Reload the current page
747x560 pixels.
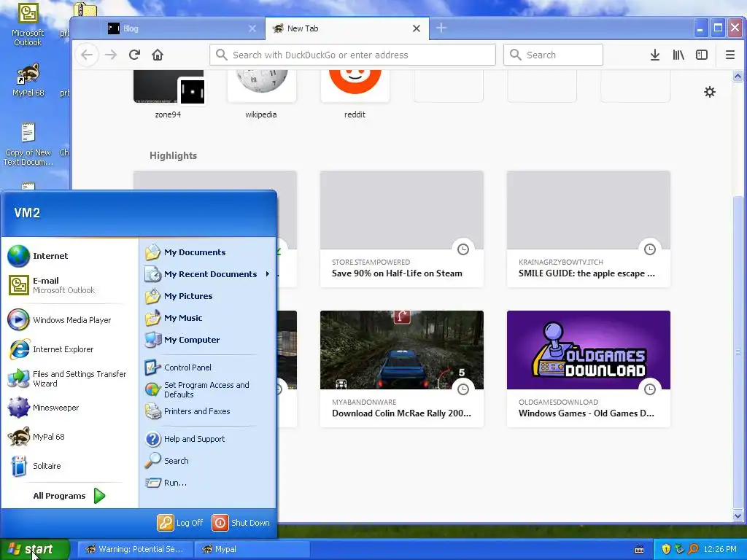point(134,55)
